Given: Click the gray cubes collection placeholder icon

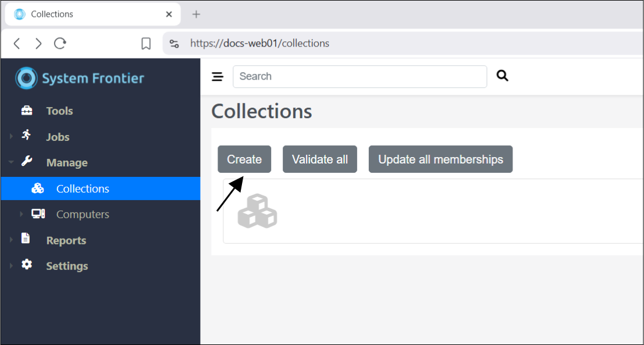Looking at the screenshot, I should [x=257, y=211].
